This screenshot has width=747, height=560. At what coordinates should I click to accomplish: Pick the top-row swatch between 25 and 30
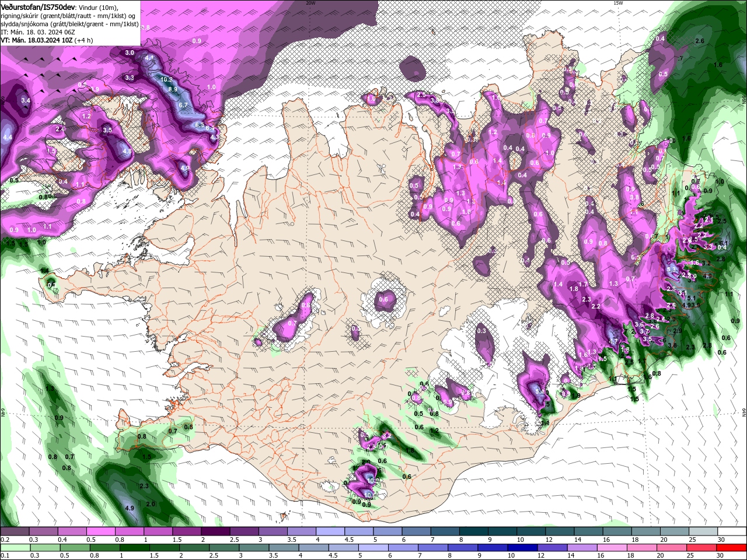703,531
